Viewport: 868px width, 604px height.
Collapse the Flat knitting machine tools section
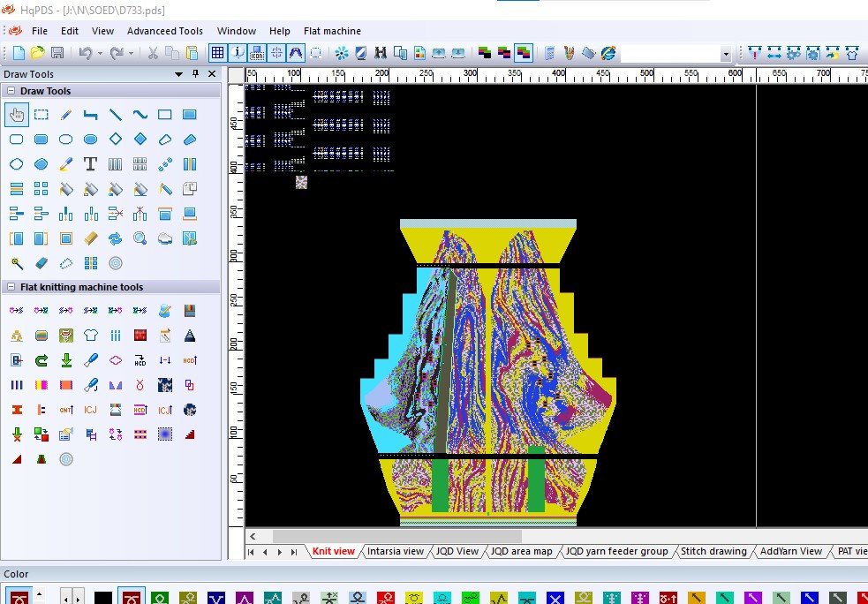pyautogui.click(x=11, y=287)
